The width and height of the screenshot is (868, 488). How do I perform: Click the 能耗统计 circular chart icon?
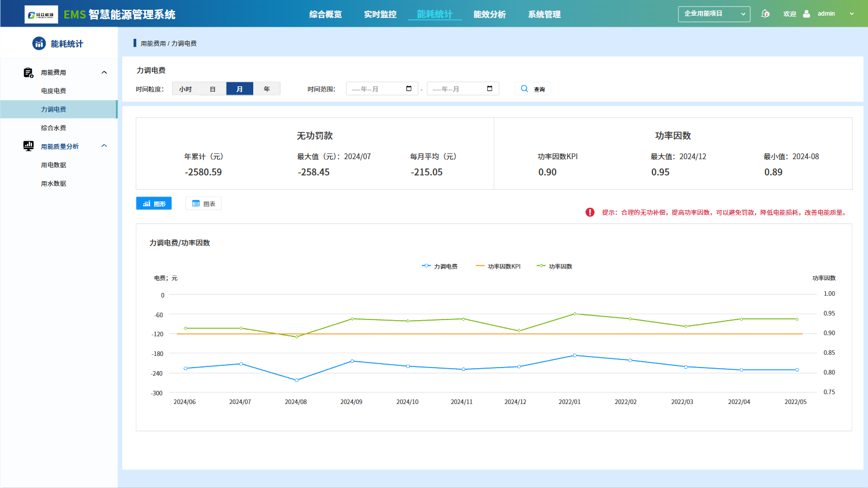pos(39,43)
